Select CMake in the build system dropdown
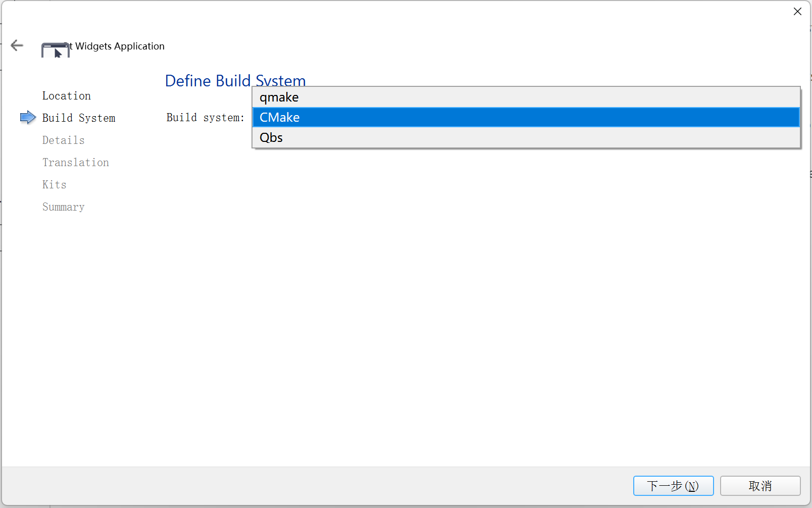812x508 pixels. tap(526, 117)
